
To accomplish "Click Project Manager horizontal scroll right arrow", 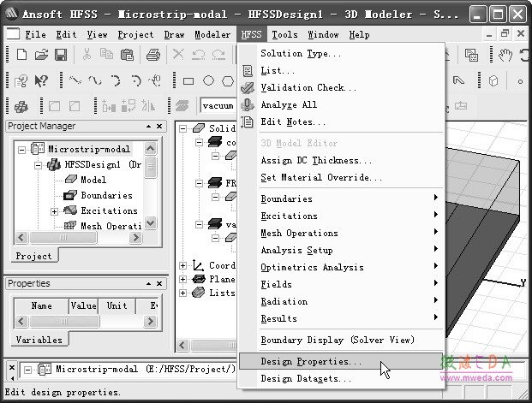I will (135, 237).
